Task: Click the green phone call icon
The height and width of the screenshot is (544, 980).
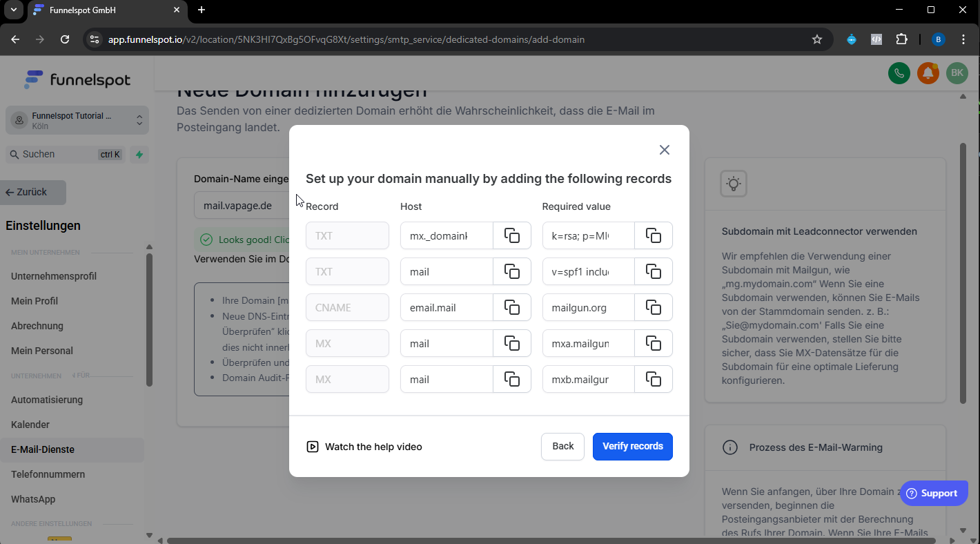Action: tap(899, 73)
